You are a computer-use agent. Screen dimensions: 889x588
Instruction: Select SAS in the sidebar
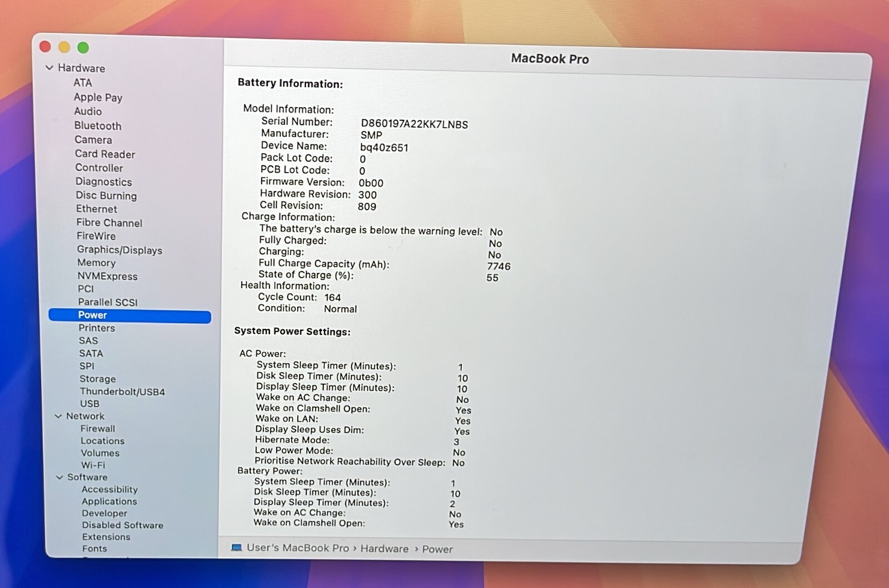click(88, 340)
